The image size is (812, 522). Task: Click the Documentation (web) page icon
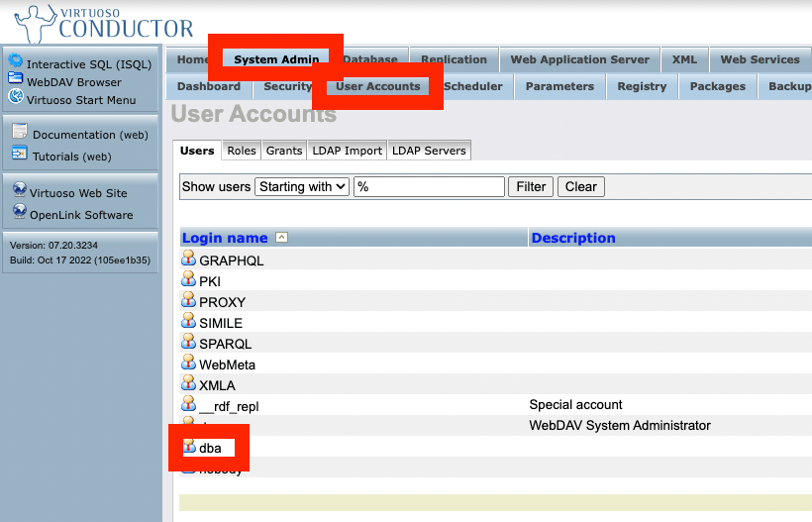pyautogui.click(x=20, y=131)
